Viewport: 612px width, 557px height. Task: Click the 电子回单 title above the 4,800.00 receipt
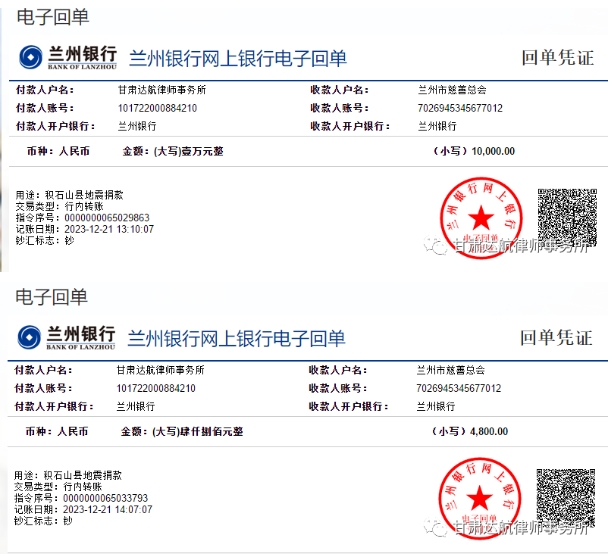51,297
